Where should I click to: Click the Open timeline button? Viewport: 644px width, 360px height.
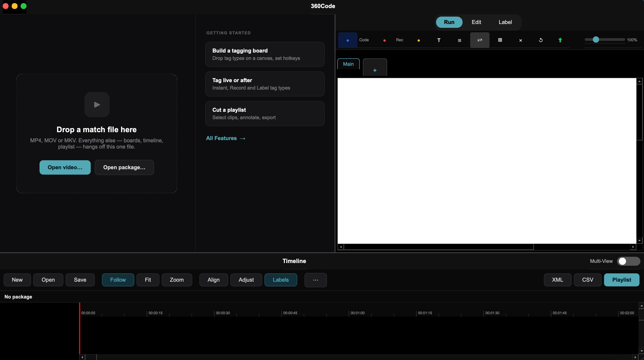pyautogui.click(x=48, y=280)
